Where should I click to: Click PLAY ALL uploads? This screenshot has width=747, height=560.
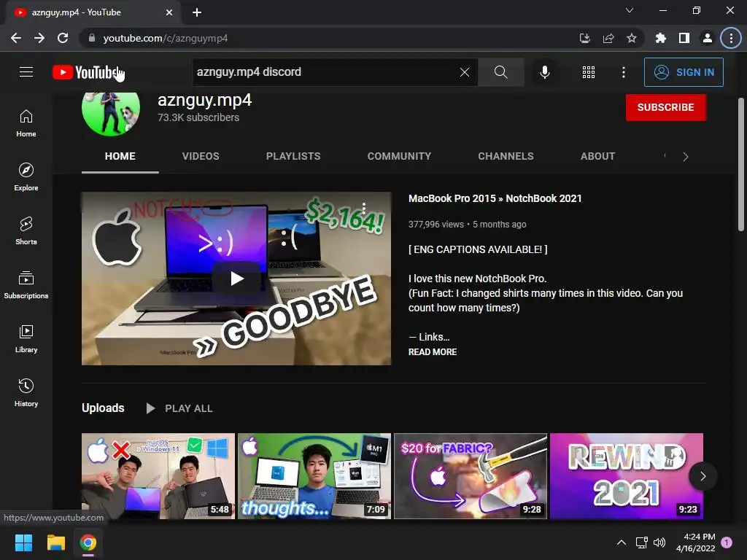[x=180, y=408]
